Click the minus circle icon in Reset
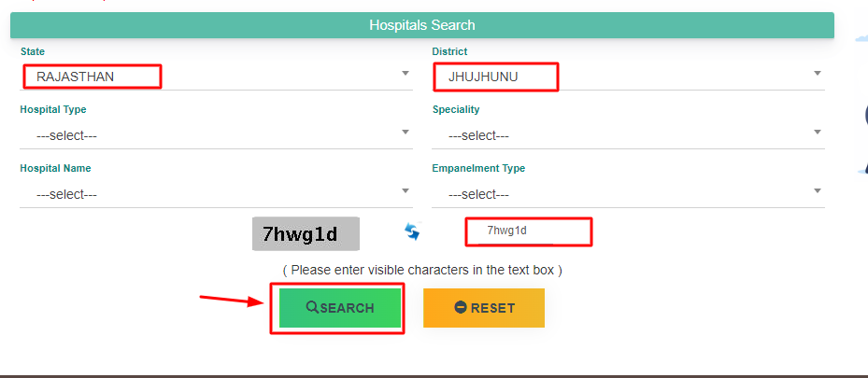This screenshot has height=378, width=868. 461,307
